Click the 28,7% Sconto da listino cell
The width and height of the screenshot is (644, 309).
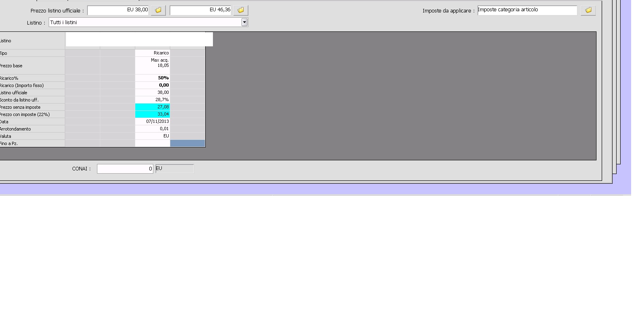(153, 100)
